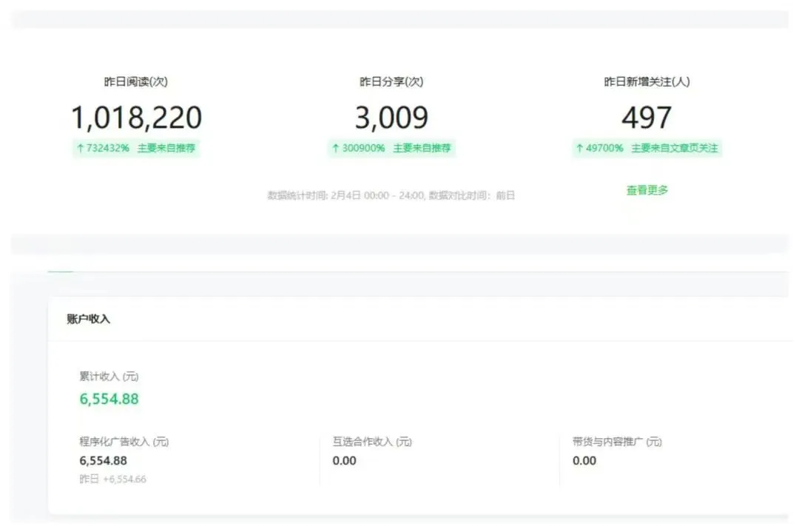The image size is (799, 532).
Task: Click the up arrow beside 300900%
Action: click(336, 148)
